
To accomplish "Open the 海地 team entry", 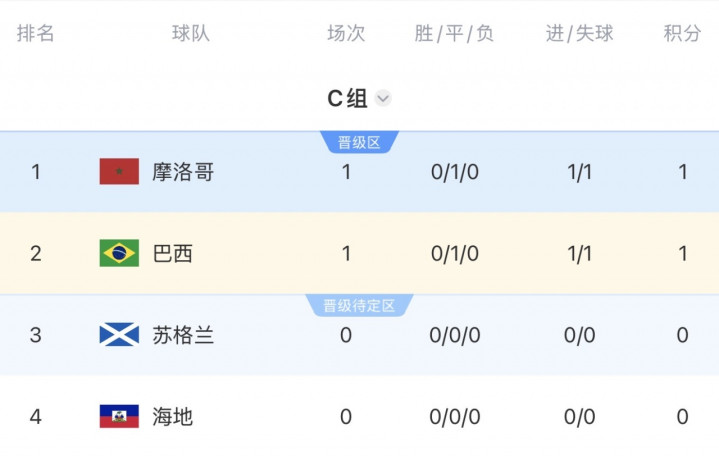I will (172, 417).
